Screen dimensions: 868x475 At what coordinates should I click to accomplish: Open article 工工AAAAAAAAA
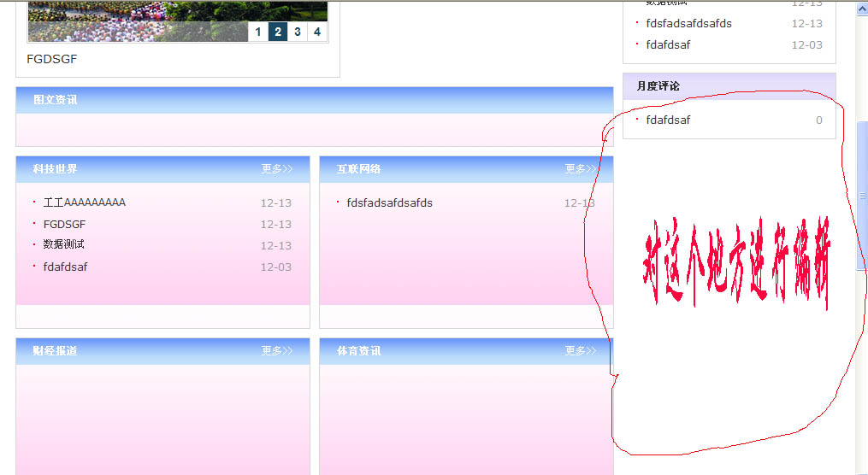point(85,202)
